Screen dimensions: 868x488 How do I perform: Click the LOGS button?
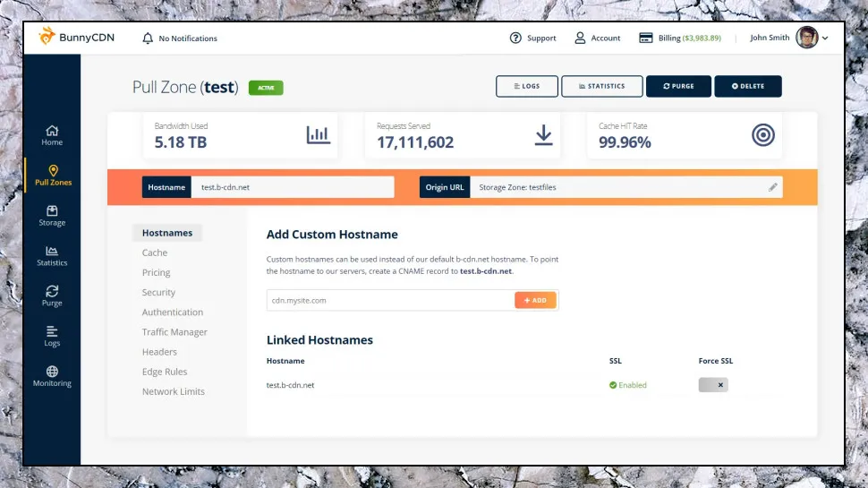coord(527,87)
